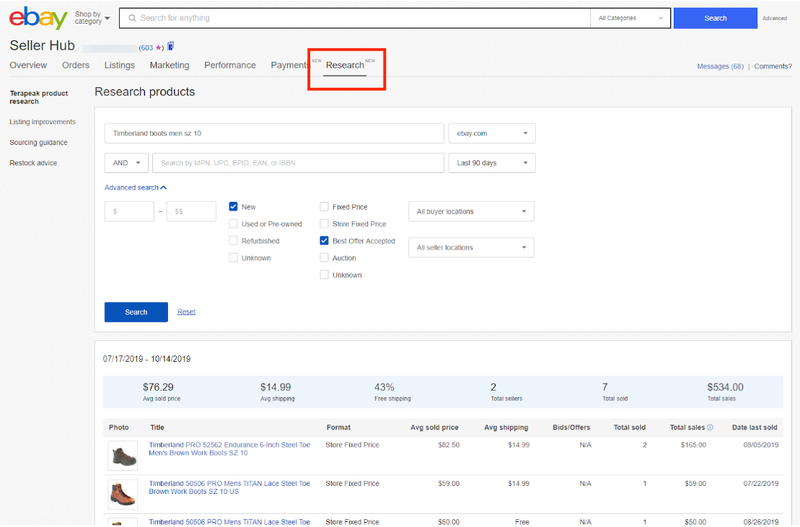Check the Refurbished checkbox
This screenshot has height=527, width=800.
[233, 240]
